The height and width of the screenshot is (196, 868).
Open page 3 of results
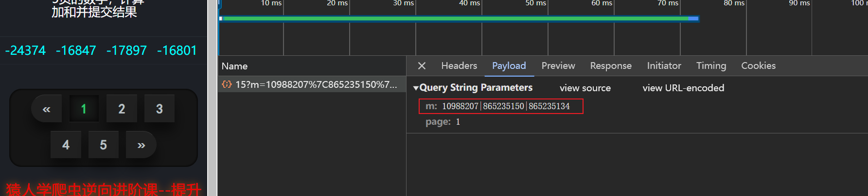pos(159,109)
